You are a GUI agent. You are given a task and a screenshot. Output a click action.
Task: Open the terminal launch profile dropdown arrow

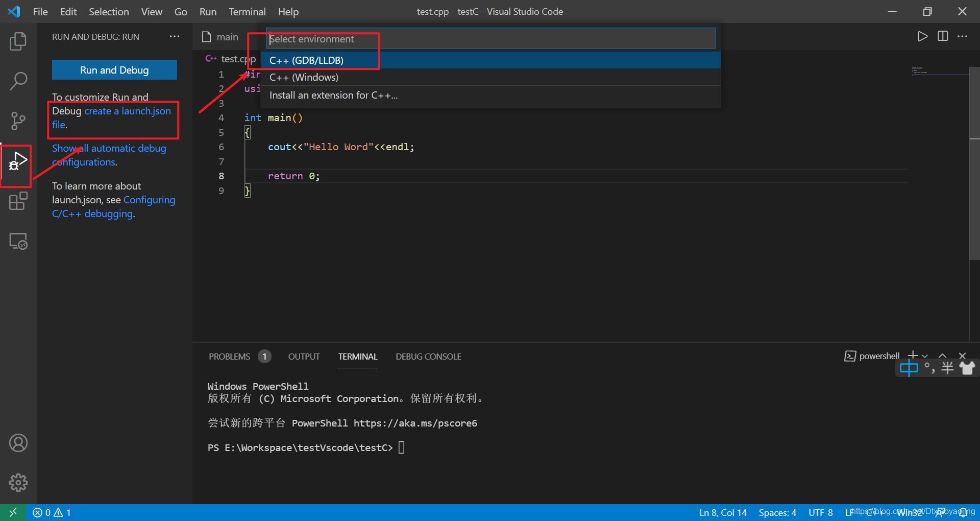point(925,356)
